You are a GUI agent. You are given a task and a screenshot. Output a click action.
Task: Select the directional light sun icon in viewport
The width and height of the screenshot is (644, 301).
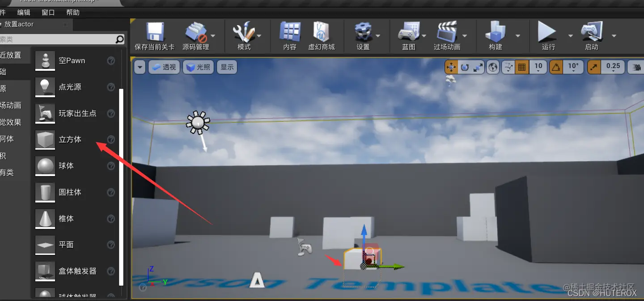[198, 122]
